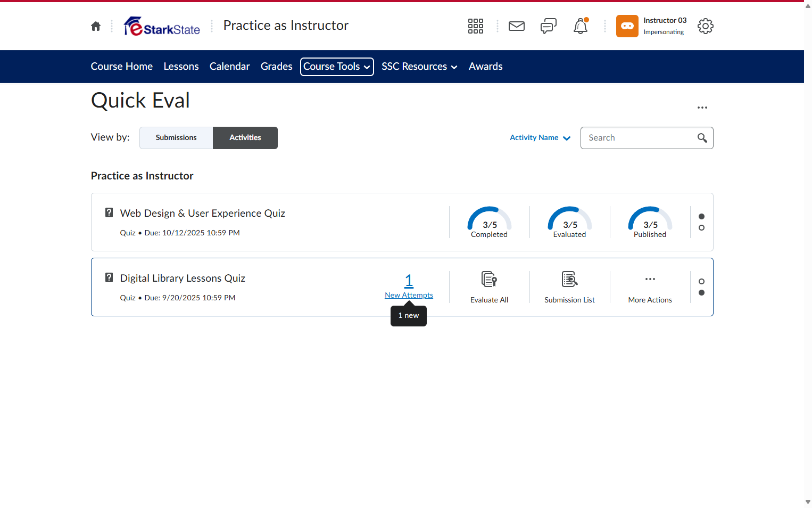Go to the My Home house icon
This screenshot has height=508, width=812.
click(x=96, y=26)
